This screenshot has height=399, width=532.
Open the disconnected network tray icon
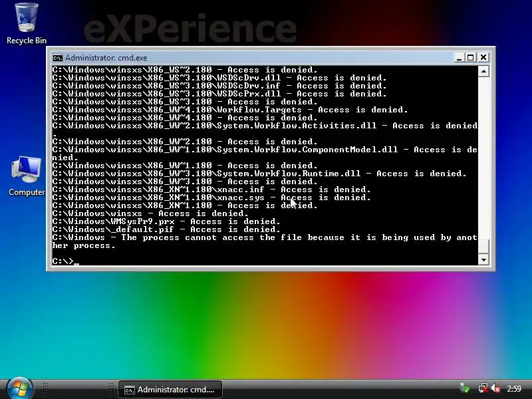point(483,388)
